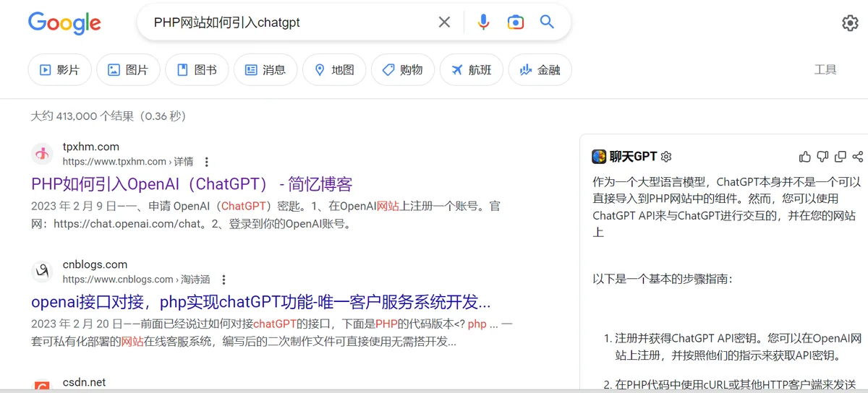Switch to 购物 shopping filter
This screenshot has width=868, height=393.
point(403,70)
